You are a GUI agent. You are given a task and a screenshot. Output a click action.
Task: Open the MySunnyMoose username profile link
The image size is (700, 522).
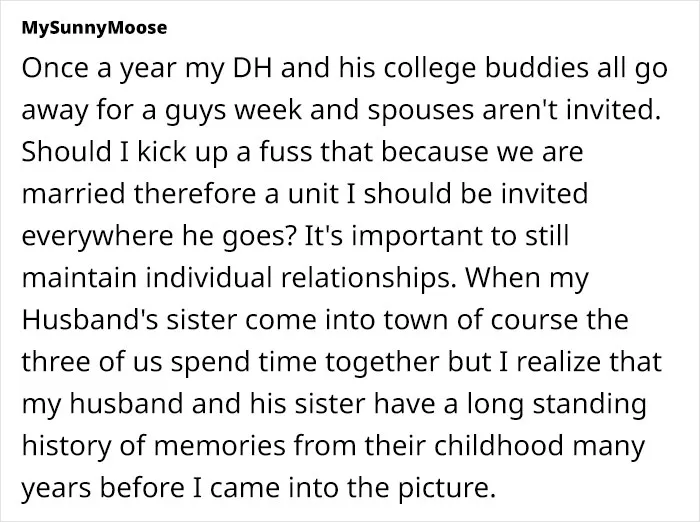tap(94, 28)
